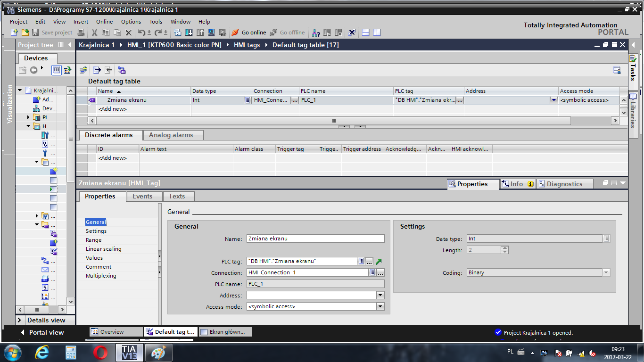Viewport: 644px width, 362px height.
Task: Open the Edit menu
Action: pyautogui.click(x=41, y=22)
